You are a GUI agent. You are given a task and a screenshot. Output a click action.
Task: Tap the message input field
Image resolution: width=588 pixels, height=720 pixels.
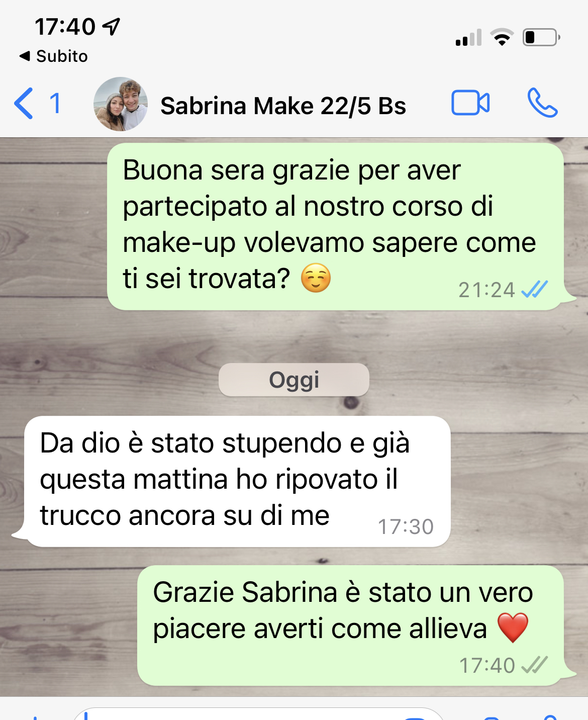pos(259,714)
